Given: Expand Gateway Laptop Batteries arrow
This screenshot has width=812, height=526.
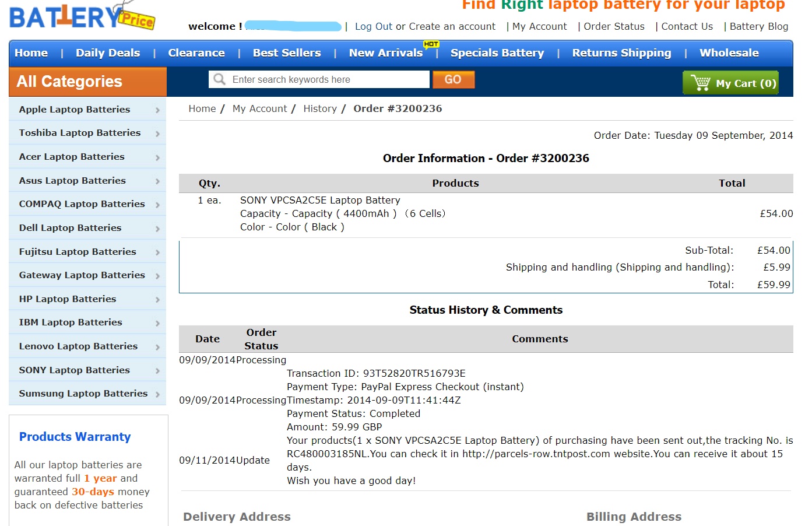Looking at the screenshot, I should [157, 276].
